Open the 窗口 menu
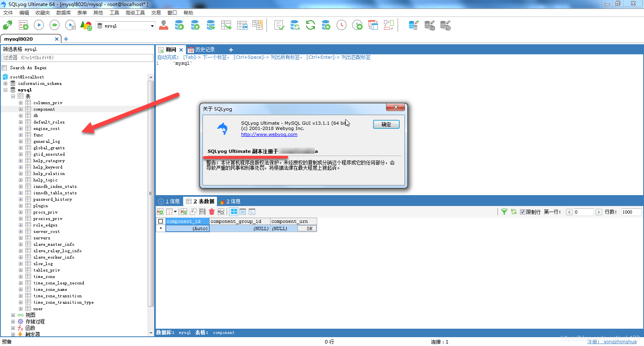Image resolution: width=644 pixels, height=346 pixels. pos(172,13)
